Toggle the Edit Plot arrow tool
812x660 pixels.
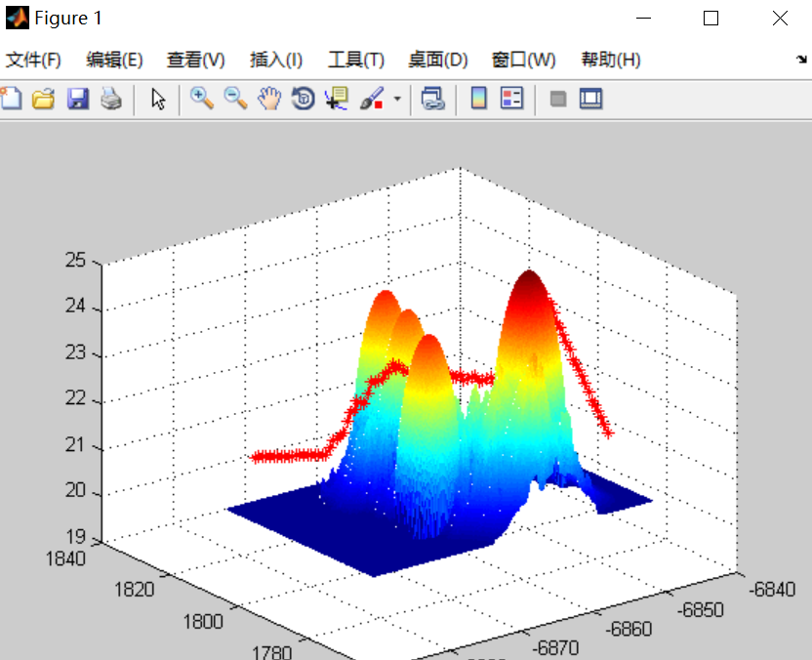click(158, 99)
